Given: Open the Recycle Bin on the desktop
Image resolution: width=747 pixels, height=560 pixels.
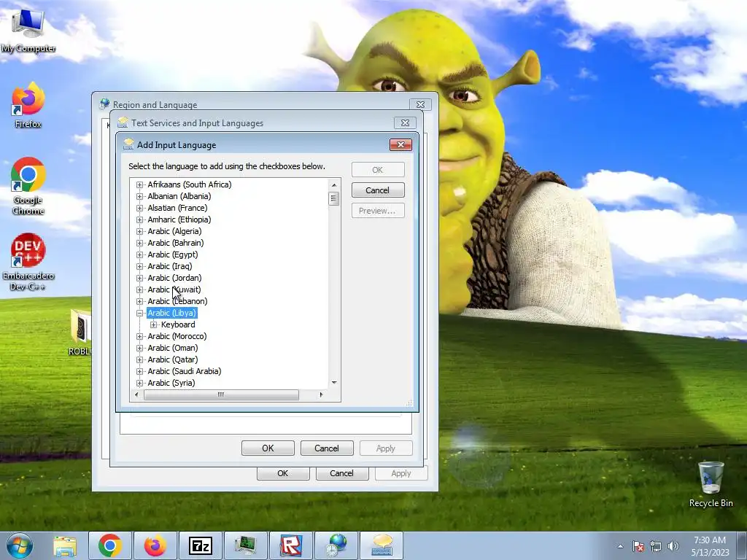Looking at the screenshot, I should coord(711,484).
